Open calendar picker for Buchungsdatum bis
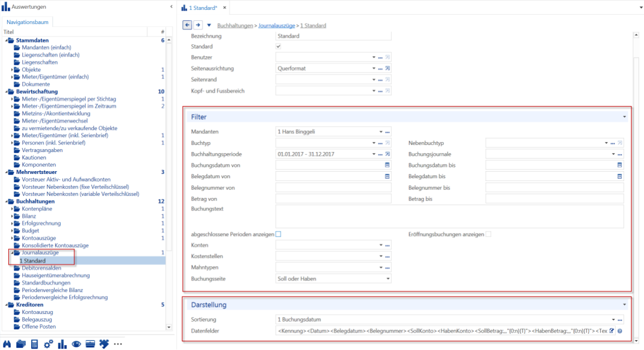644x350 pixels. [619, 165]
